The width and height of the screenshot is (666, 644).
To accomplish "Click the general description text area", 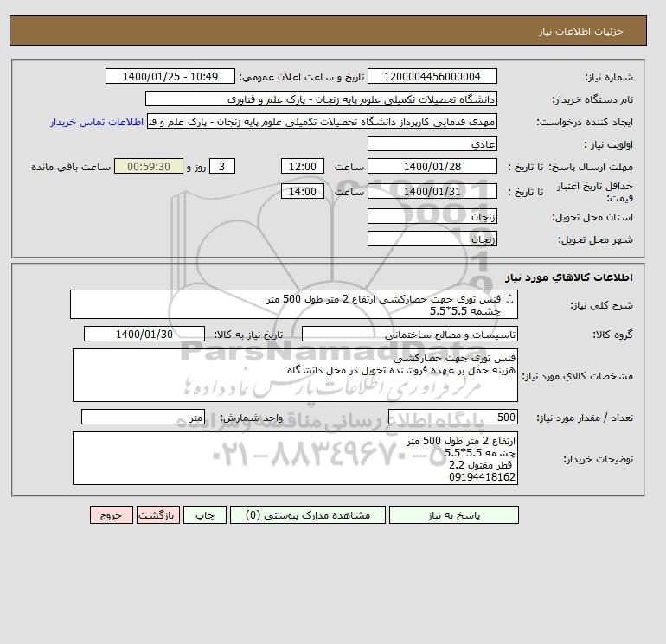I will [294, 304].
